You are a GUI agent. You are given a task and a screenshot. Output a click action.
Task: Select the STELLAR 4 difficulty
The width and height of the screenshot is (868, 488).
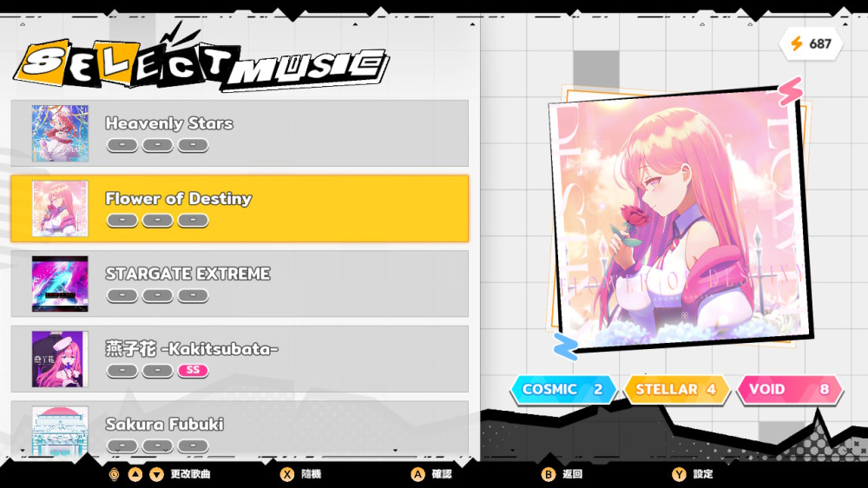click(x=676, y=389)
